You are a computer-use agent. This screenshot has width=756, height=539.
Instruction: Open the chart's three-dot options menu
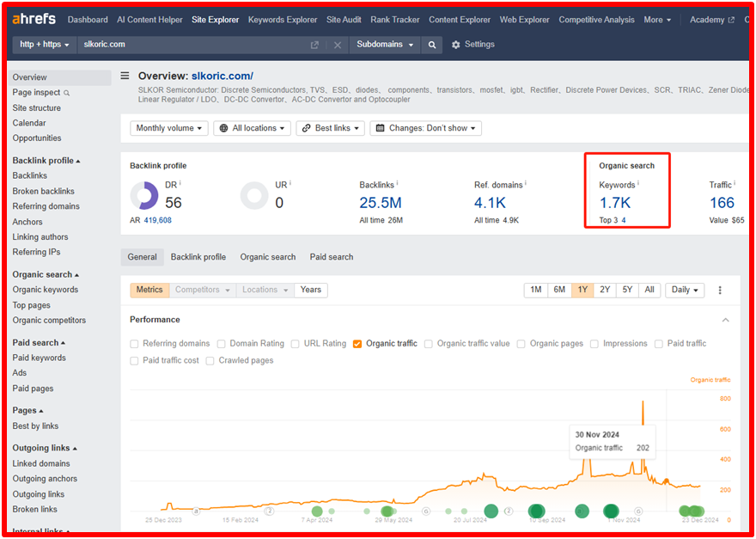tap(720, 290)
